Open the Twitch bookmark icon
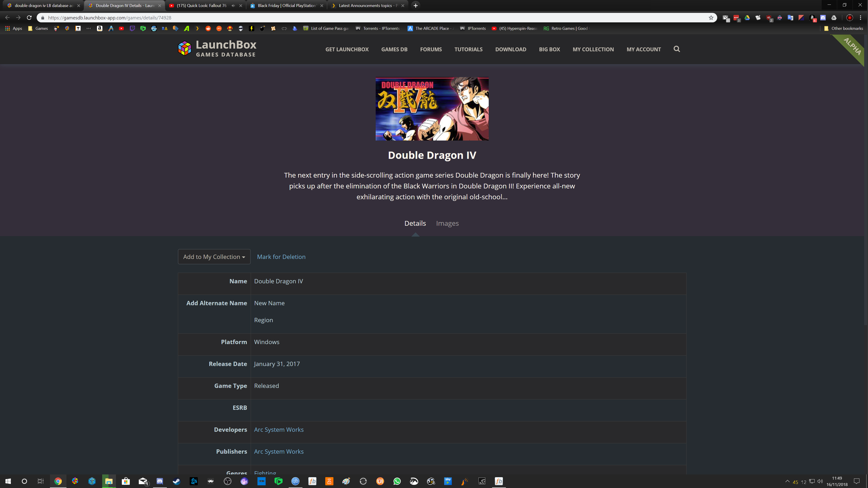Viewport: 868px width, 488px height. coord(132,29)
